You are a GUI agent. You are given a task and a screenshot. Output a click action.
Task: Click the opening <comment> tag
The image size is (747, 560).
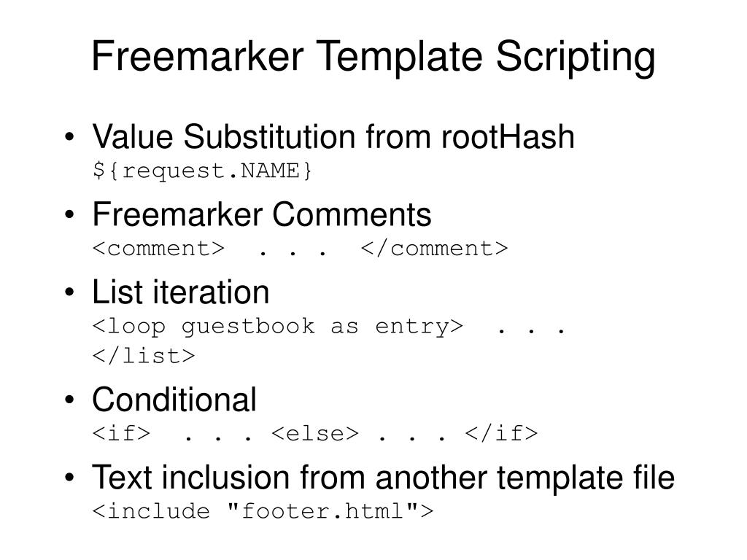[x=158, y=248]
